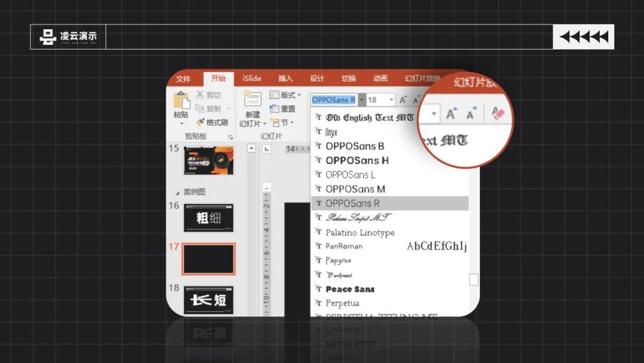
Task: Select highlighted OPPOSans R font entry
Action: point(390,204)
